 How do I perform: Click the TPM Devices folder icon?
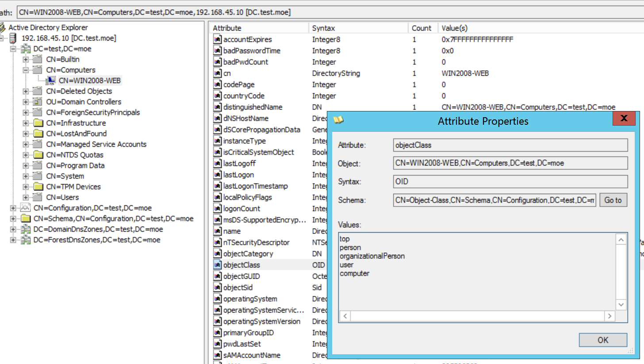(39, 187)
